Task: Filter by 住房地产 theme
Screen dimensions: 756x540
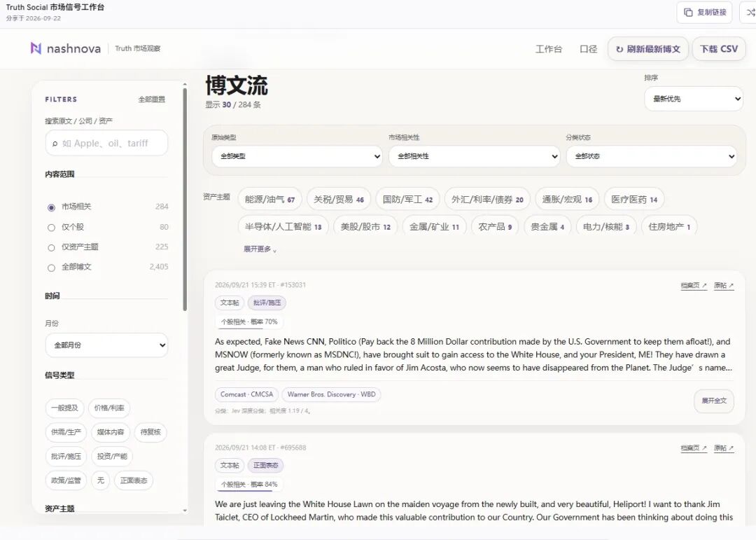Action: (x=669, y=226)
